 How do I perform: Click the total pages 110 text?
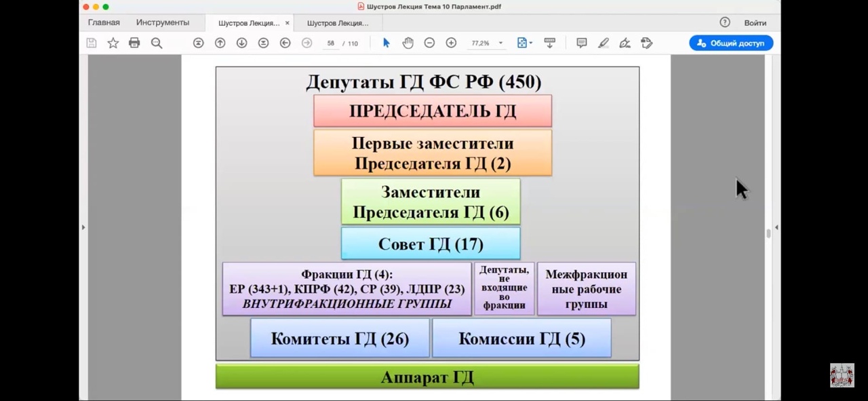(x=353, y=43)
